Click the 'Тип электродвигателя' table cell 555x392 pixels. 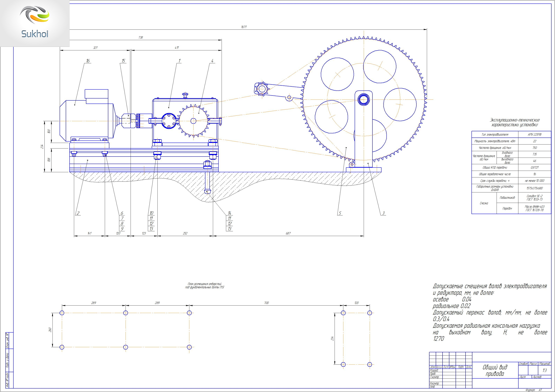495,135
